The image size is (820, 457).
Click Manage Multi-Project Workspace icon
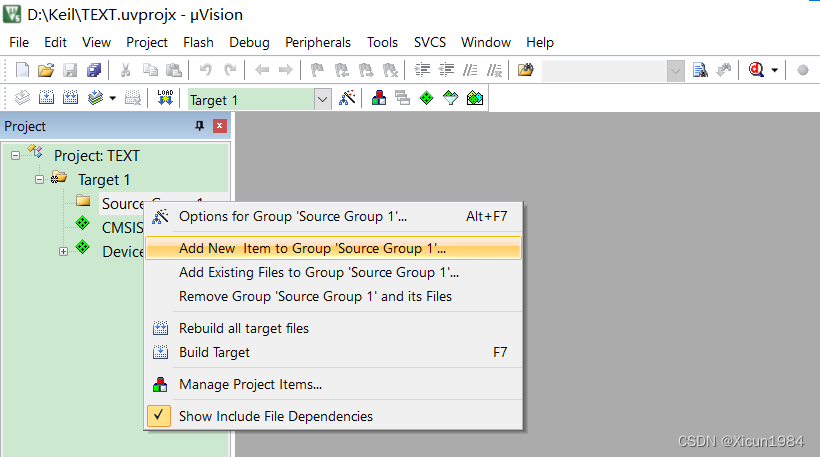[x=403, y=98]
